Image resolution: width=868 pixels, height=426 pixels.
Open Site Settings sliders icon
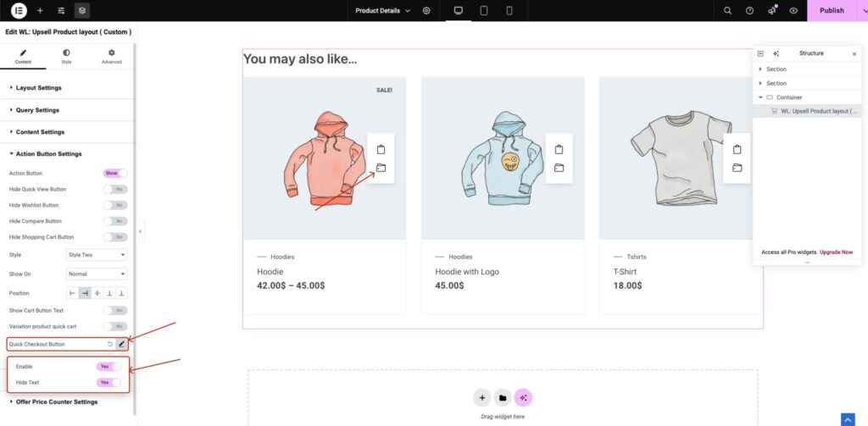tap(61, 10)
